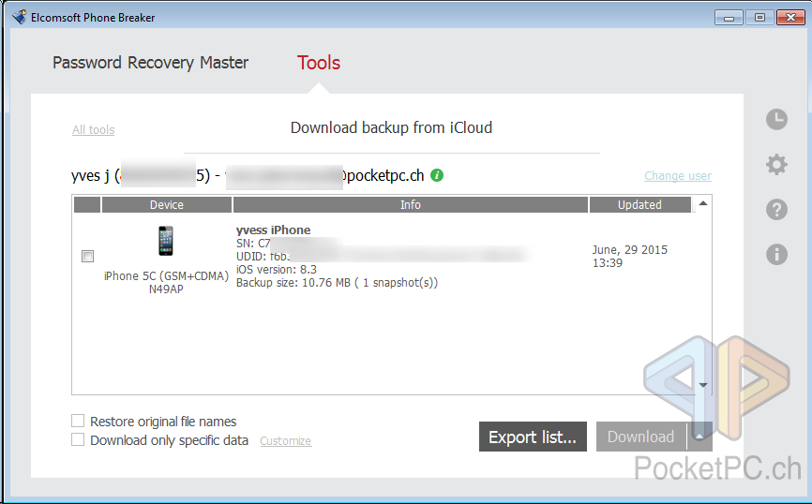Click the Updated column header
Screen dimensions: 812x504
coord(640,205)
